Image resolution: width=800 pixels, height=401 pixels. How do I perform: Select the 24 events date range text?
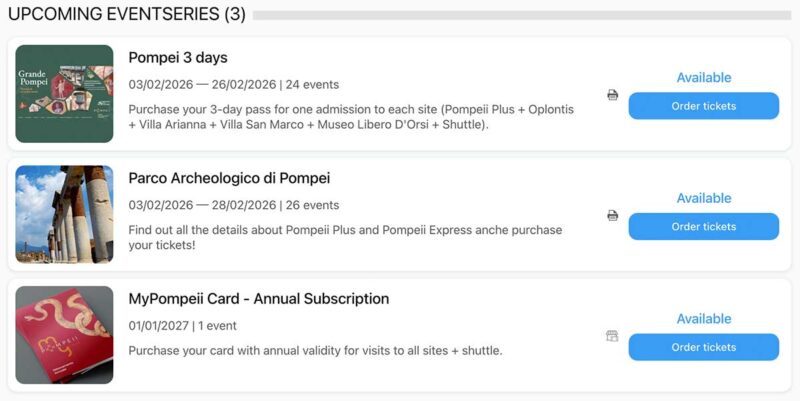233,85
